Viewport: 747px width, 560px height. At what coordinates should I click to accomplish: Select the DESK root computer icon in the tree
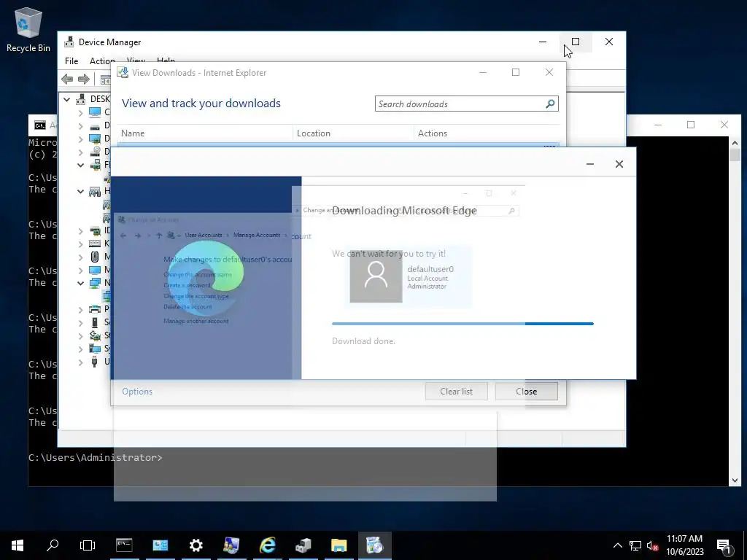tap(81, 99)
